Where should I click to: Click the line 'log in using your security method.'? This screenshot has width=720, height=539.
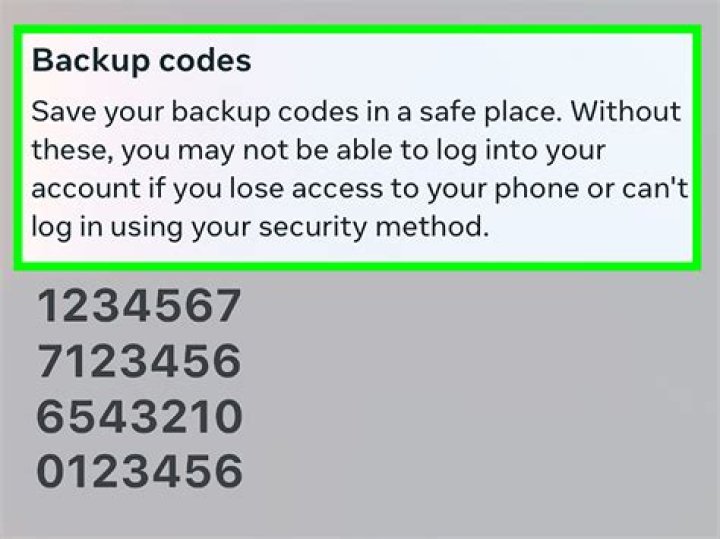[x=260, y=228]
